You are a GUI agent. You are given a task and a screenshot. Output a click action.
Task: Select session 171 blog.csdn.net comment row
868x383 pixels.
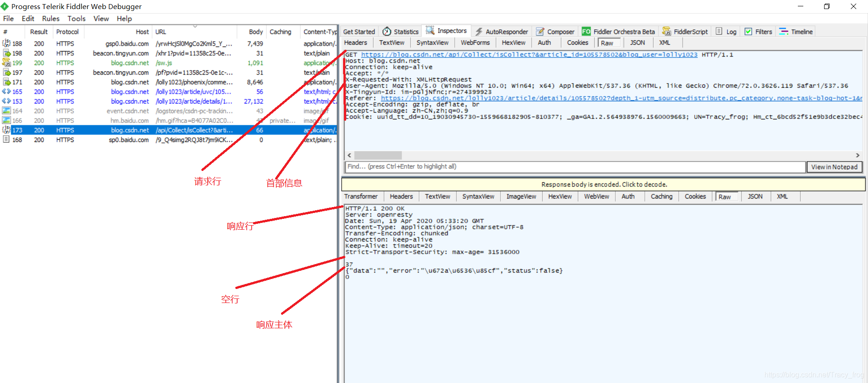pyautogui.click(x=168, y=82)
